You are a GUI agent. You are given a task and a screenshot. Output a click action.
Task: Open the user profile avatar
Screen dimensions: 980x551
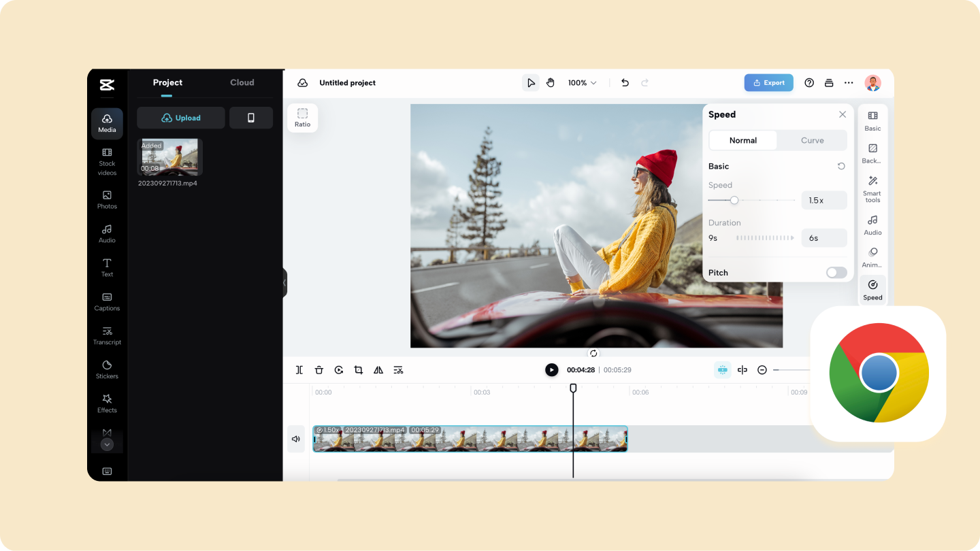click(872, 83)
